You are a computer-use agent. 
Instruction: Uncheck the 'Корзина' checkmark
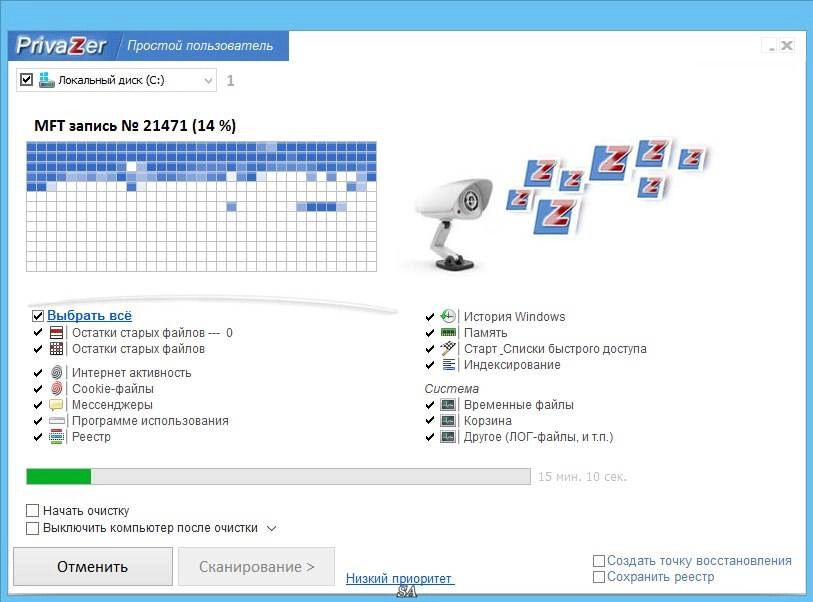[430, 421]
